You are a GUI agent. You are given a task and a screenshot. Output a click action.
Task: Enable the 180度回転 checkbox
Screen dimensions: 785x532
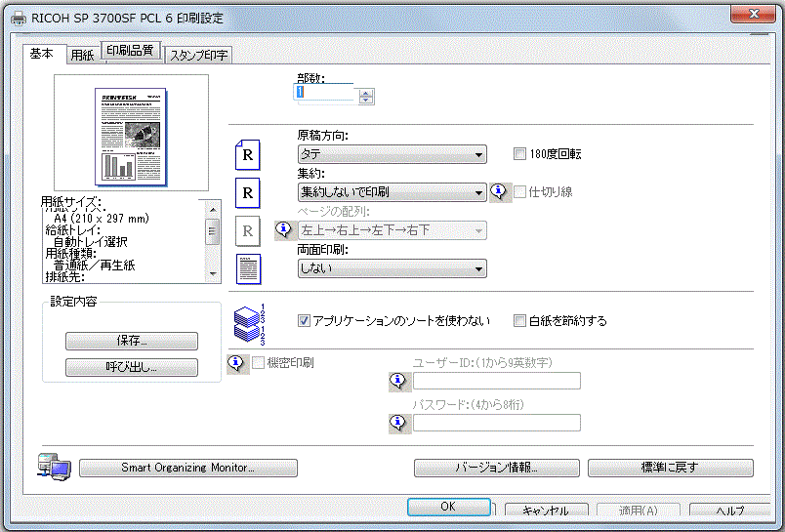coord(520,154)
